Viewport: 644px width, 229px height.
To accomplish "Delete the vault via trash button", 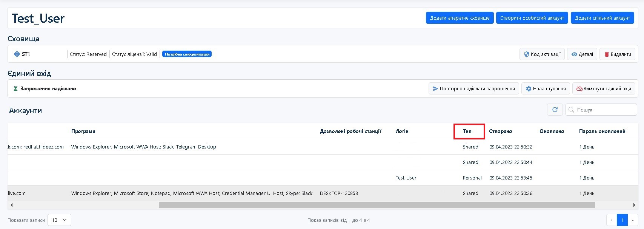I will [x=617, y=54].
